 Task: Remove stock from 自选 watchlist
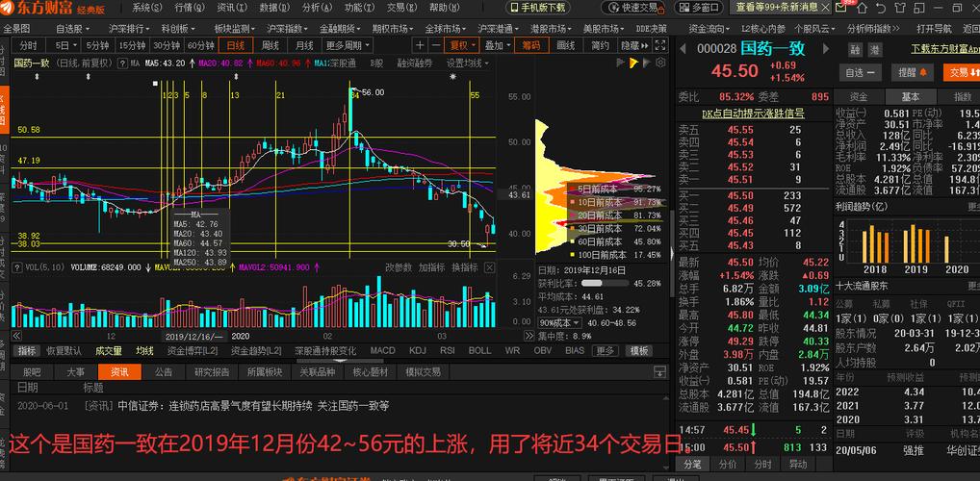pos(860,72)
